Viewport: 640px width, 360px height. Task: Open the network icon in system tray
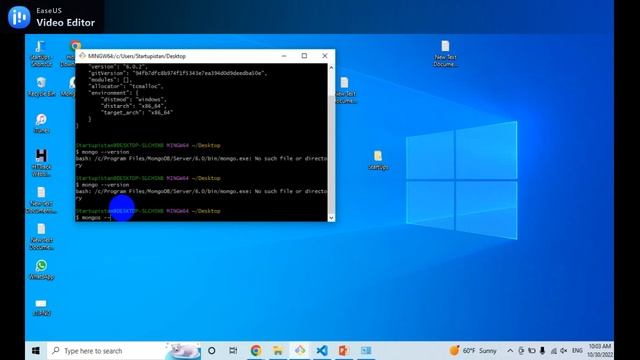click(553, 351)
